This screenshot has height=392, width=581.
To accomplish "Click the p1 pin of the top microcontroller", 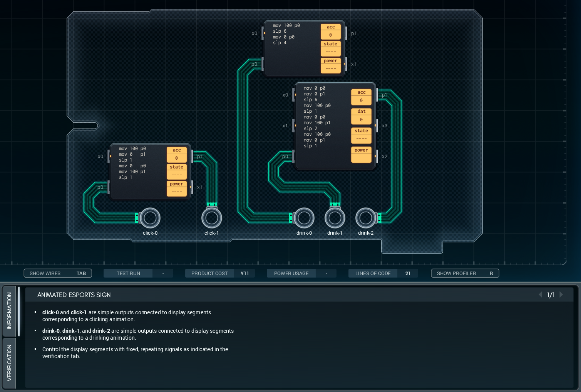I will [346, 33].
